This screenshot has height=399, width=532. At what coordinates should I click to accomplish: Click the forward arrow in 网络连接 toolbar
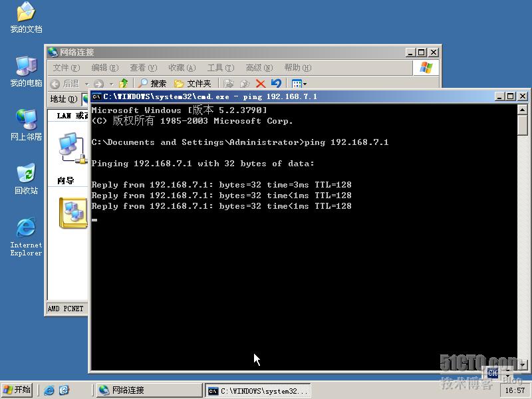click(x=98, y=84)
